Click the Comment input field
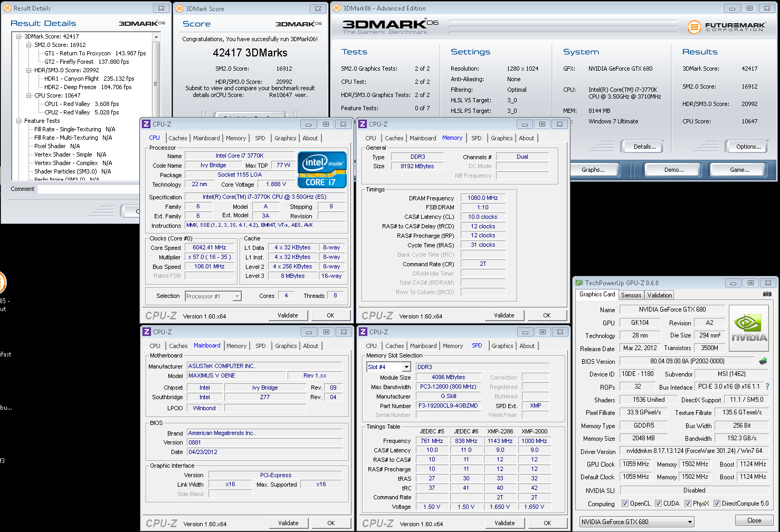Viewport: 780px width, 532px height. point(89,189)
